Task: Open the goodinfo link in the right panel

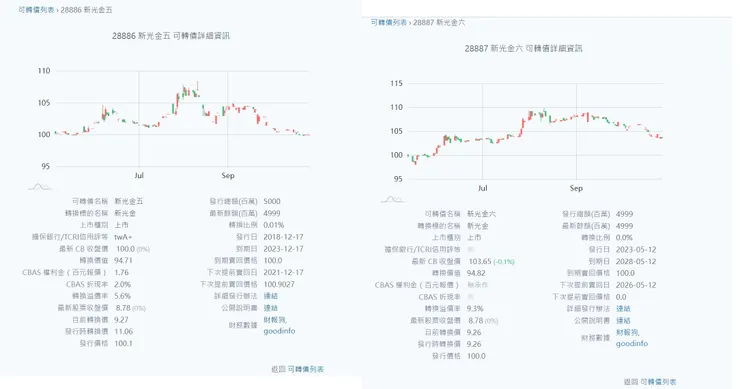Action: (x=632, y=344)
